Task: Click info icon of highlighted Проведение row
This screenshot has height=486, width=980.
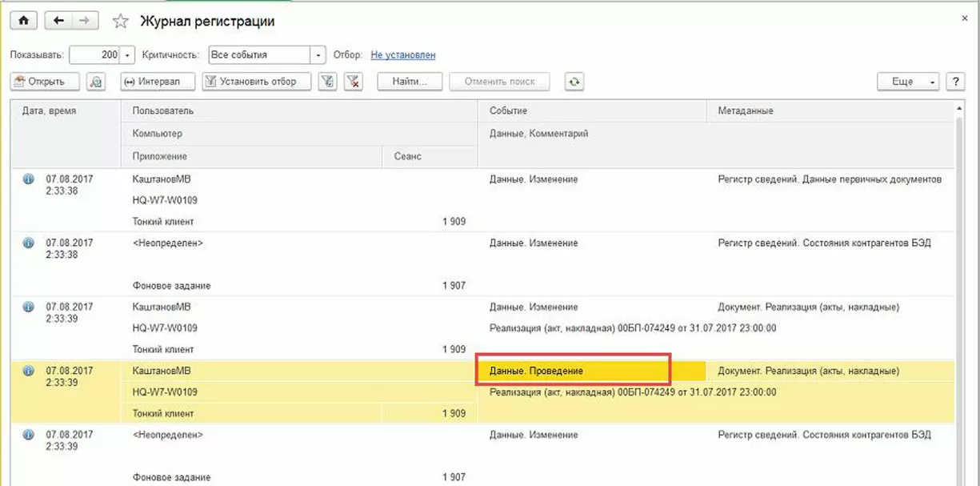Action: (29, 371)
